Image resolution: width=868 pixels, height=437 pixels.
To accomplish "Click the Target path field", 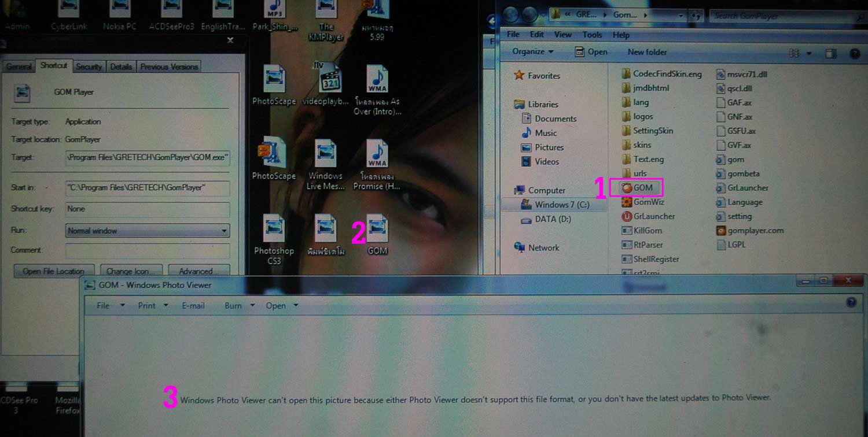I will pyautogui.click(x=148, y=157).
